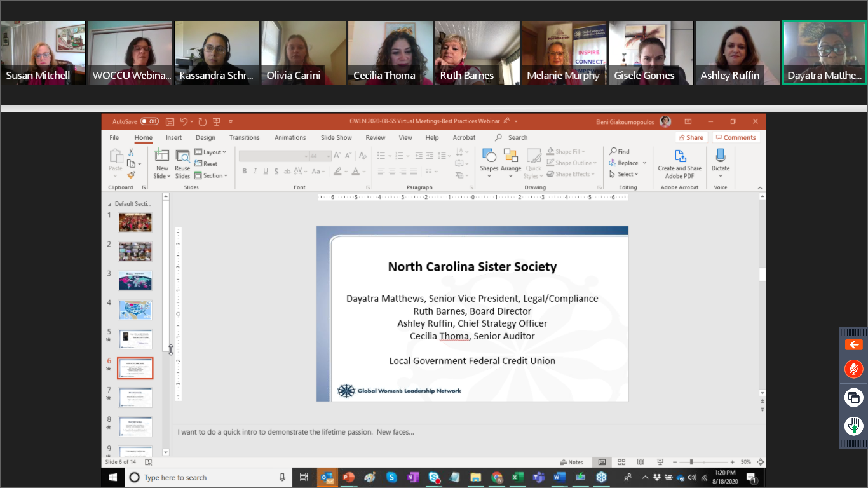The width and height of the screenshot is (868, 488).
Task: Click the Save icon in title bar
Action: pos(170,121)
